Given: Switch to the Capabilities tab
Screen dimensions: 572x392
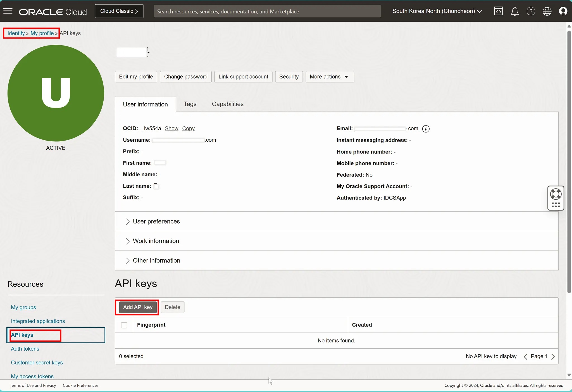Looking at the screenshot, I should [x=228, y=104].
